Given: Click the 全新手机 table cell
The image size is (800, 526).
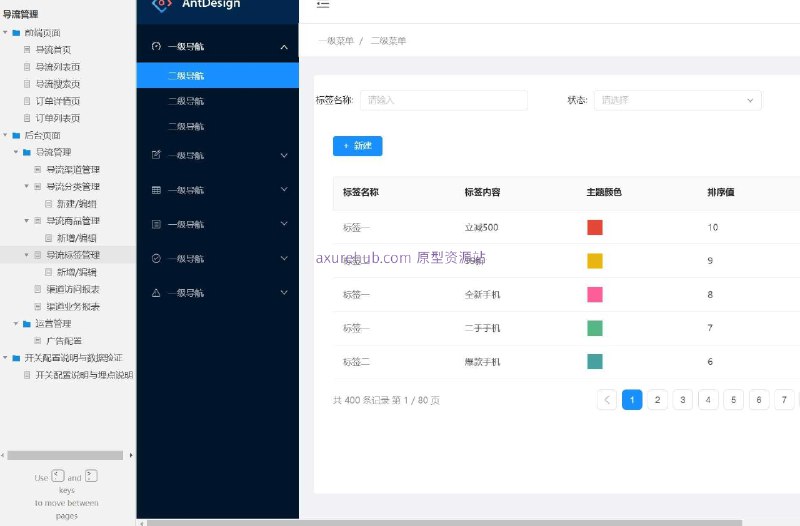Looking at the screenshot, I should tap(482, 294).
